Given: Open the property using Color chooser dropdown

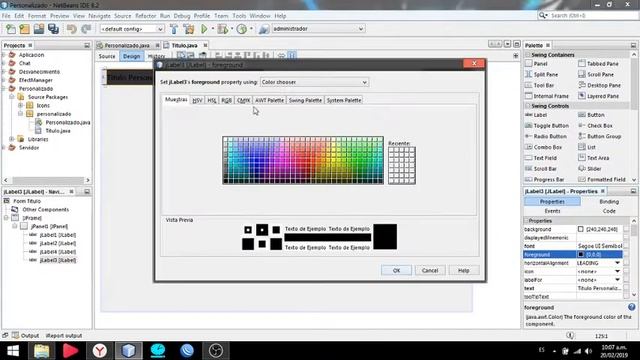Looking at the screenshot, I should tap(314, 82).
